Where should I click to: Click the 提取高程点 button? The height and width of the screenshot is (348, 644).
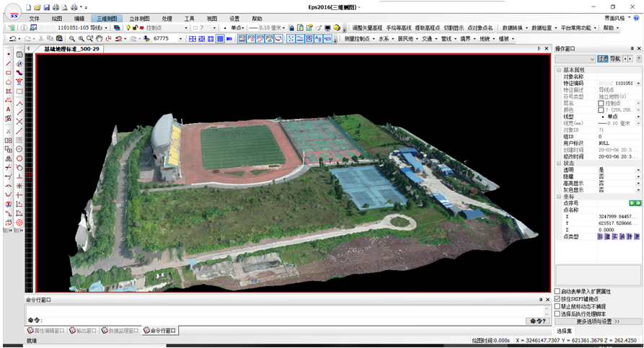(427, 28)
